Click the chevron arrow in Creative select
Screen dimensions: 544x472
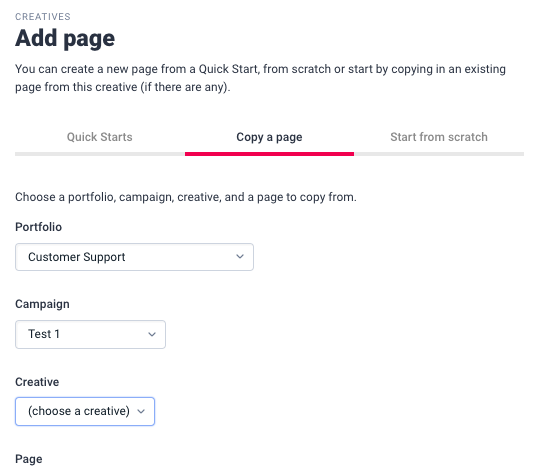coord(141,412)
